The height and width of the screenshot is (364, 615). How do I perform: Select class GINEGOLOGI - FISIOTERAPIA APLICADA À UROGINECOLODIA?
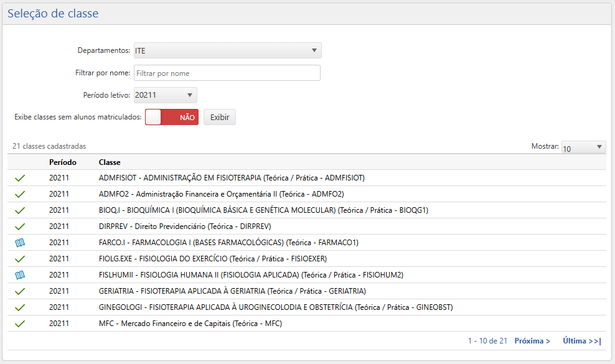(x=276, y=307)
